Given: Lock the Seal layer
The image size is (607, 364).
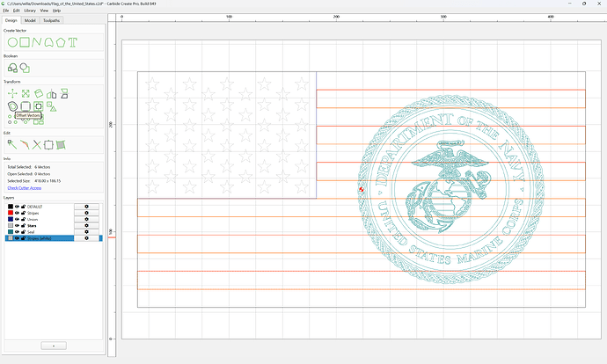Looking at the screenshot, I should (x=23, y=232).
